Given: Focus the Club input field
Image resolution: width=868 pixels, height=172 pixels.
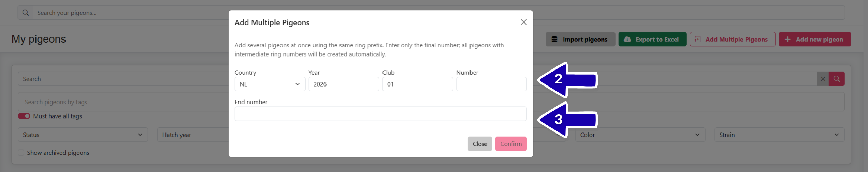Looking at the screenshot, I should (x=417, y=84).
